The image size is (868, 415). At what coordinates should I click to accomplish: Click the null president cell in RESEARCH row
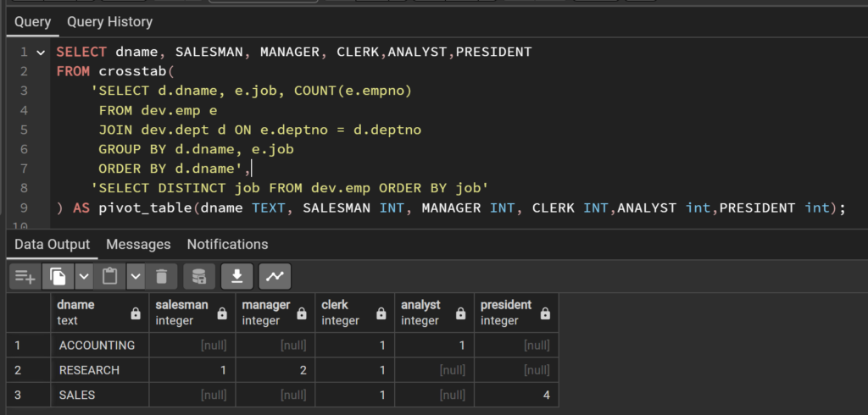coord(516,370)
